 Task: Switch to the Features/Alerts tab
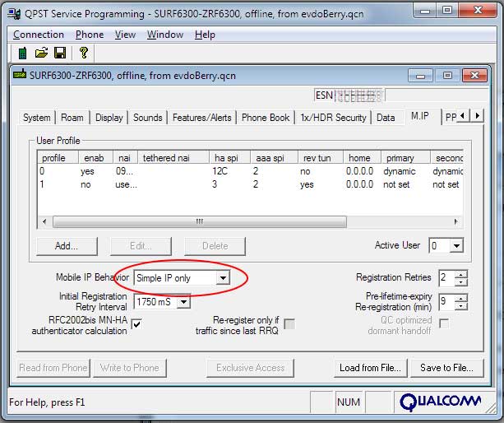pyautogui.click(x=202, y=118)
